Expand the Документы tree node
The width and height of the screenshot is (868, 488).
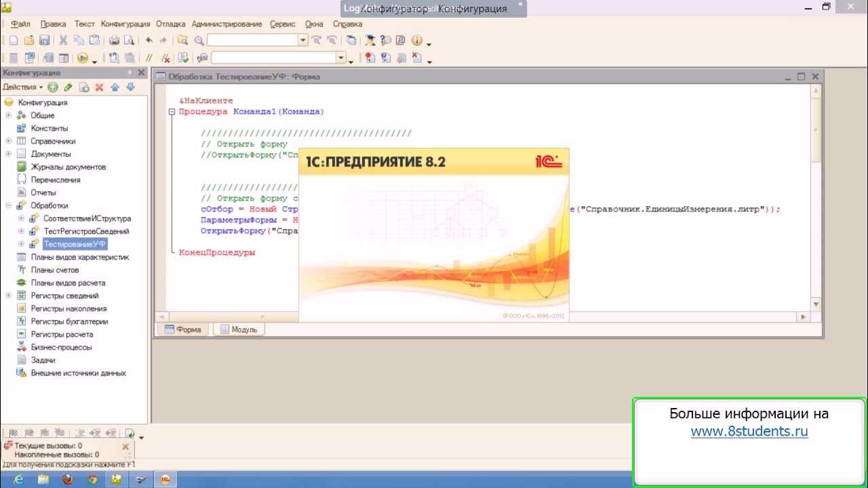point(8,154)
